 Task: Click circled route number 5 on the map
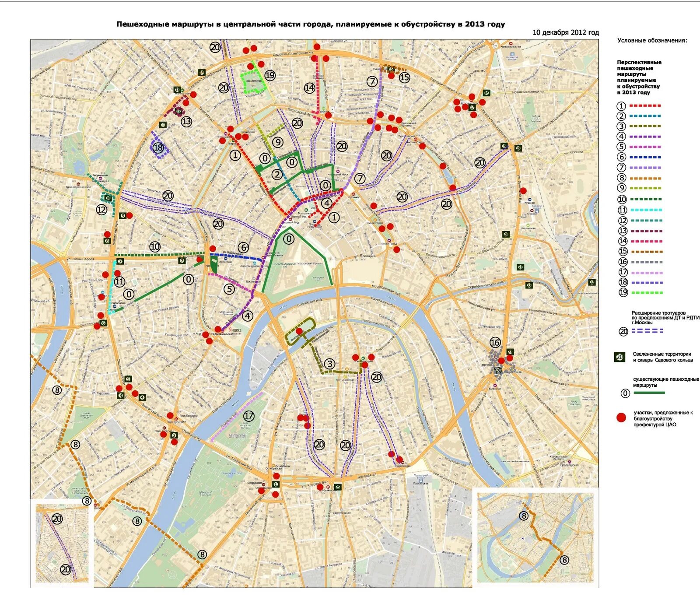click(x=229, y=289)
